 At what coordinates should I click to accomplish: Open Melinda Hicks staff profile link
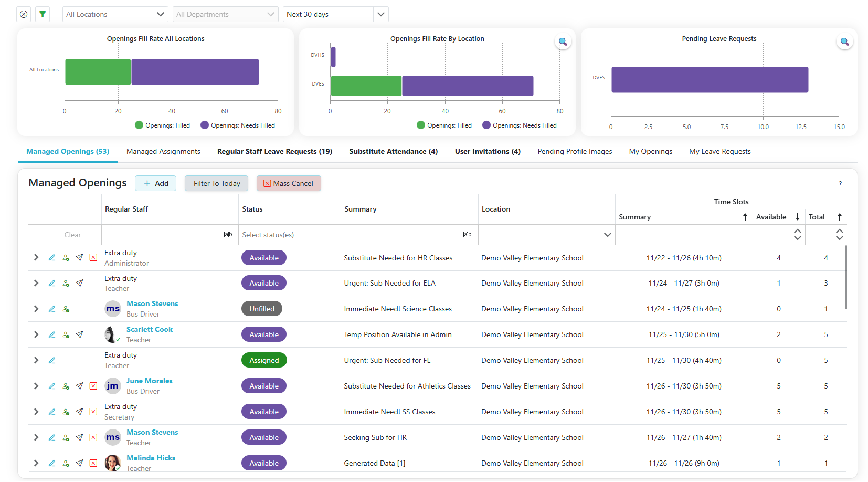pyautogui.click(x=151, y=458)
